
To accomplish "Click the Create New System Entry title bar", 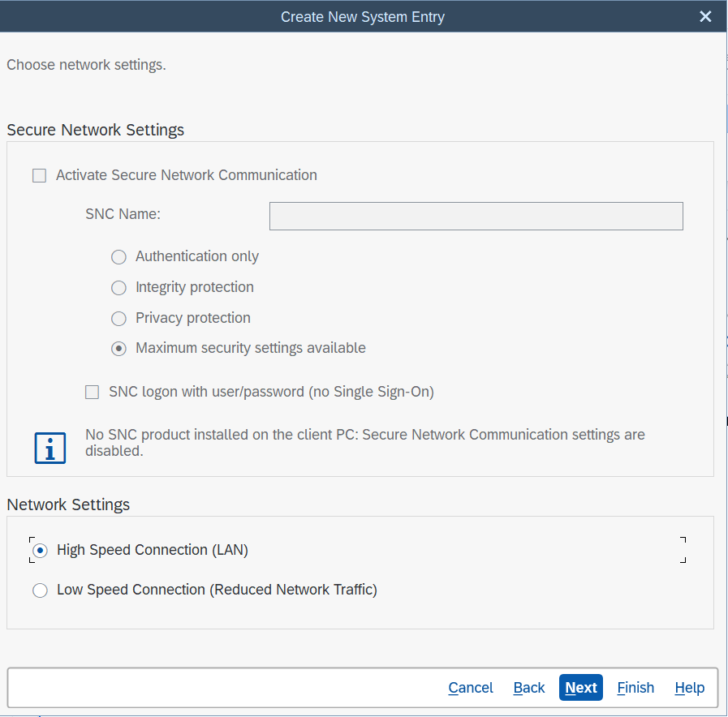I will [362, 16].
